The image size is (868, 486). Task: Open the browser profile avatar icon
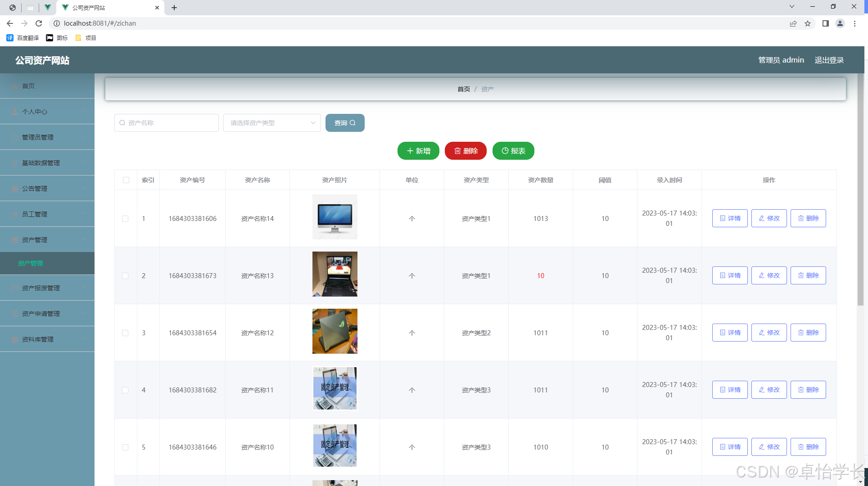840,23
